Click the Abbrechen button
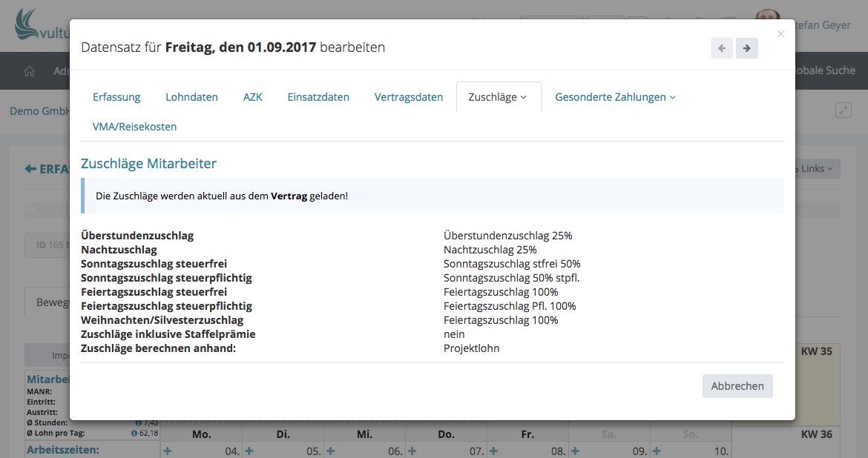Viewport: 868px width, 458px height. (x=737, y=386)
